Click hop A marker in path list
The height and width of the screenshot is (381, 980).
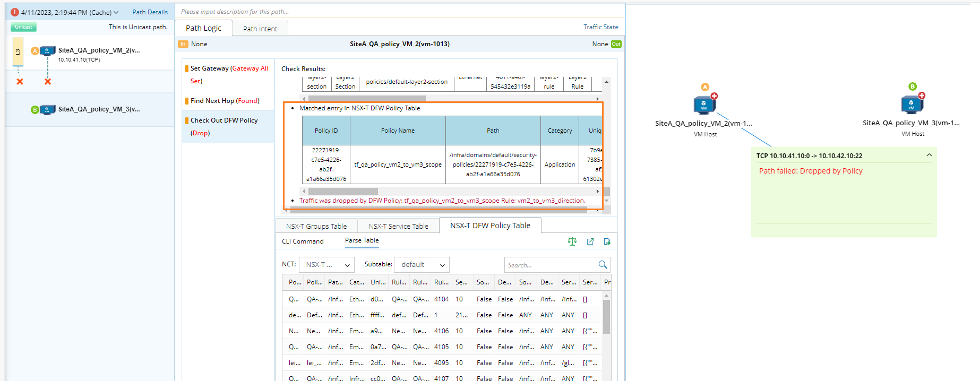(x=35, y=51)
